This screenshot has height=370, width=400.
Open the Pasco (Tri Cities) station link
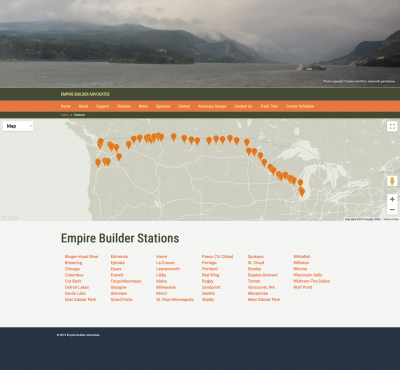pos(217,257)
